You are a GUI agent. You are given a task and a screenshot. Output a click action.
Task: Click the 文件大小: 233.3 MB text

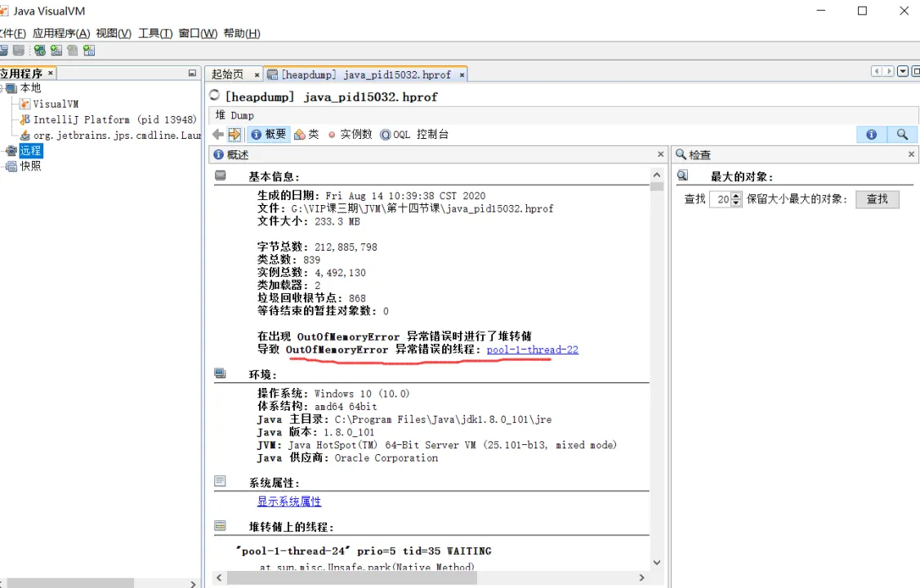point(309,221)
